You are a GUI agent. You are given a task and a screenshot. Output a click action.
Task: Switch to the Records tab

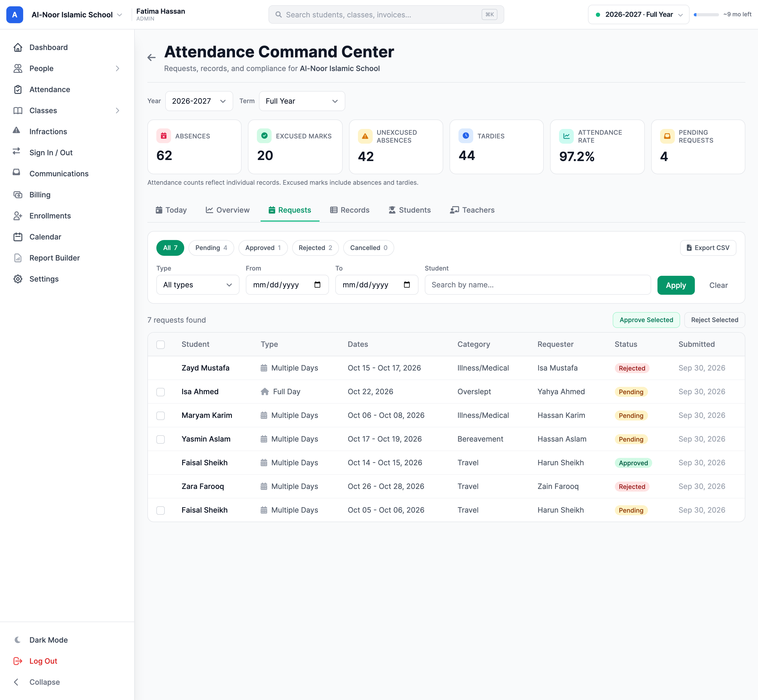(x=350, y=210)
